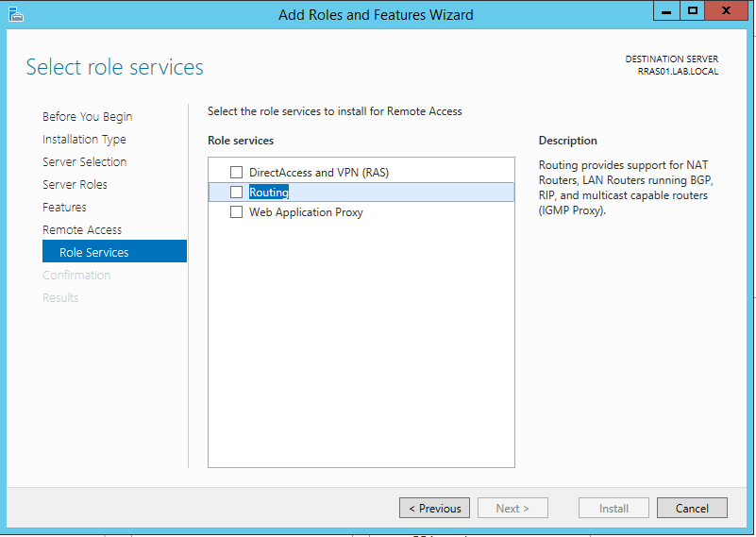The image size is (756, 537).
Task: Click the wizard icon in title bar
Action: [16, 14]
